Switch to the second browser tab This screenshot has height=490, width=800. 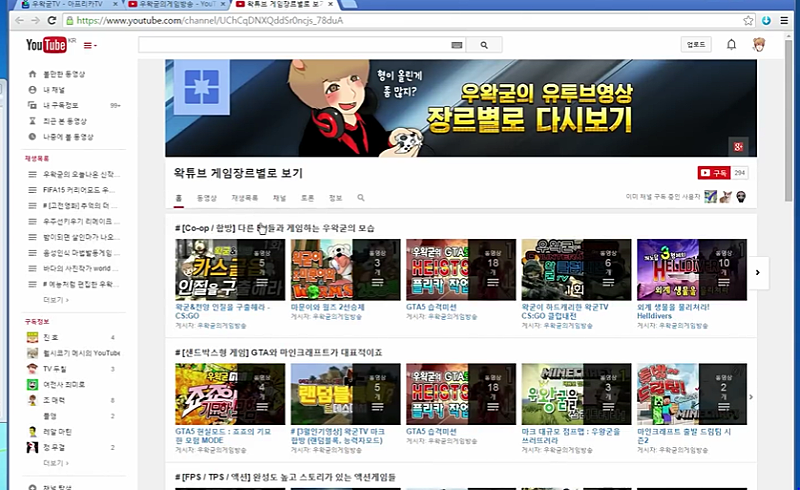(x=177, y=5)
